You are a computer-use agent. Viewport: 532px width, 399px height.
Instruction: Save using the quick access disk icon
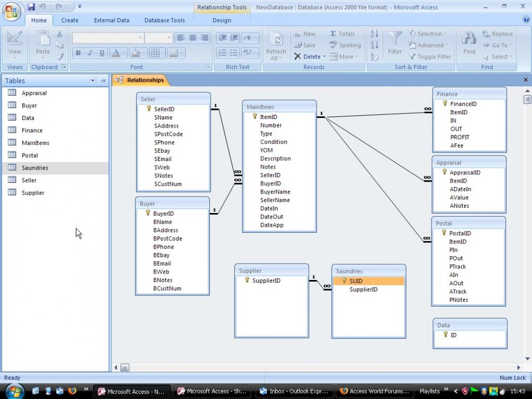(x=31, y=6)
